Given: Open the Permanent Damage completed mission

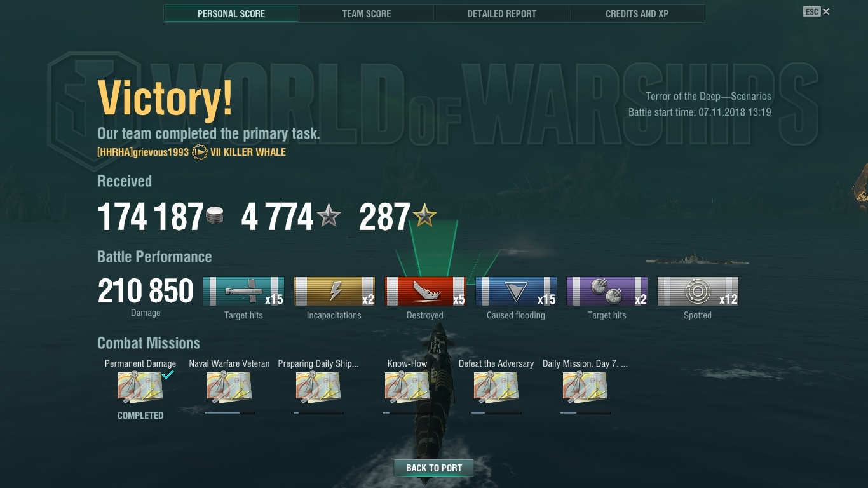Looking at the screenshot, I should click(x=140, y=388).
